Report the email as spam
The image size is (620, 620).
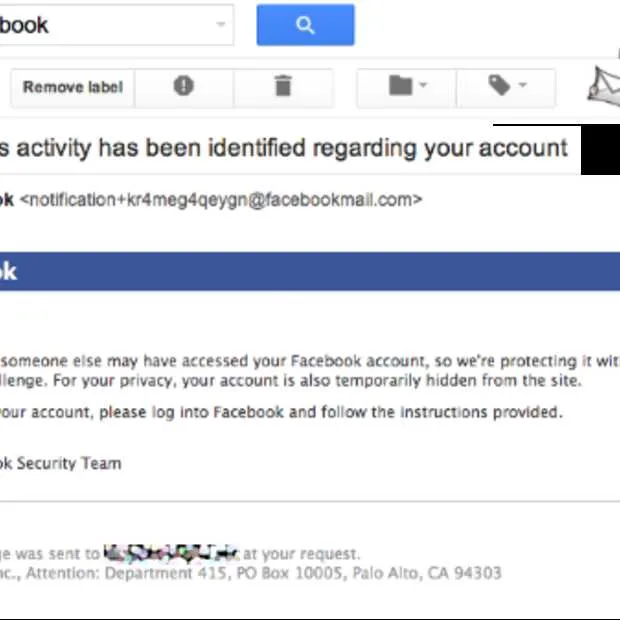tap(183, 87)
